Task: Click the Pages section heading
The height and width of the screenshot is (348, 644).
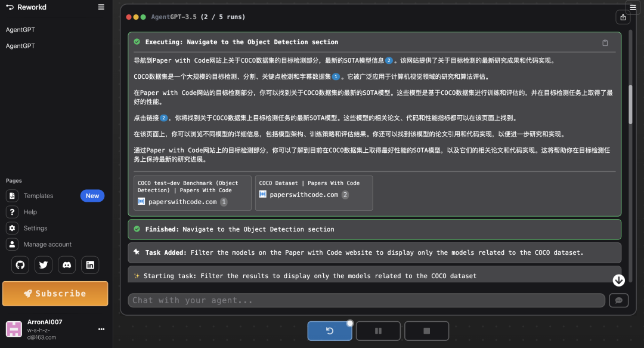Action: (x=14, y=181)
